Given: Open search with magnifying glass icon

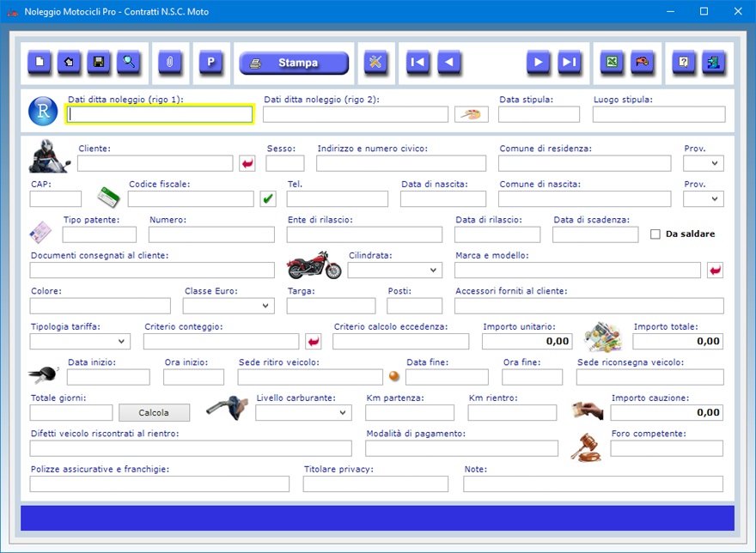Looking at the screenshot, I should pos(129,62).
